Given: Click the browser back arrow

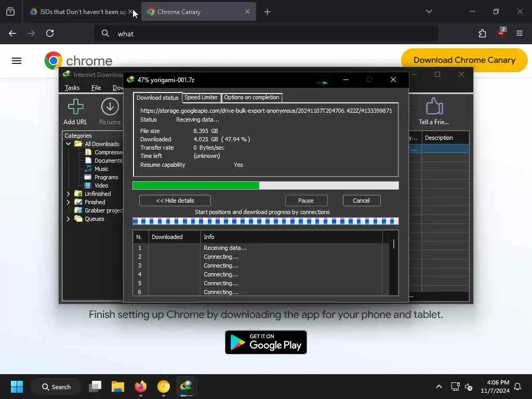Looking at the screenshot, I should (12, 33).
